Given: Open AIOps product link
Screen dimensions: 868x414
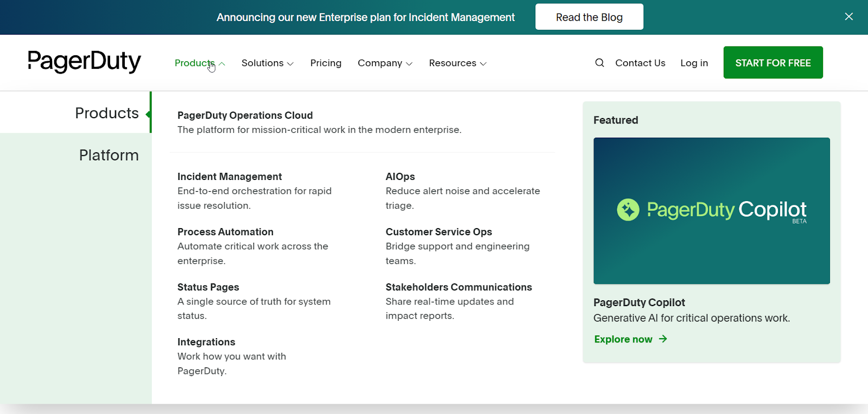Looking at the screenshot, I should (400, 177).
